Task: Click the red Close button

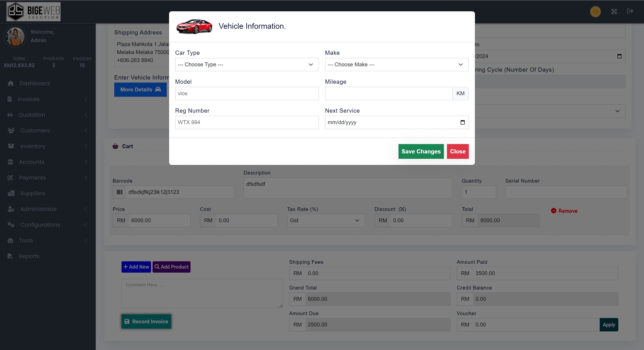Action: [458, 151]
